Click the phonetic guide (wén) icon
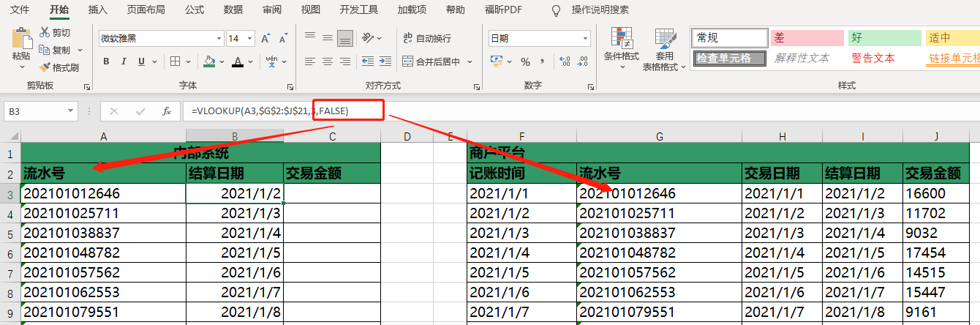Viewport: 980px width, 325px height. (x=271, y=61)
